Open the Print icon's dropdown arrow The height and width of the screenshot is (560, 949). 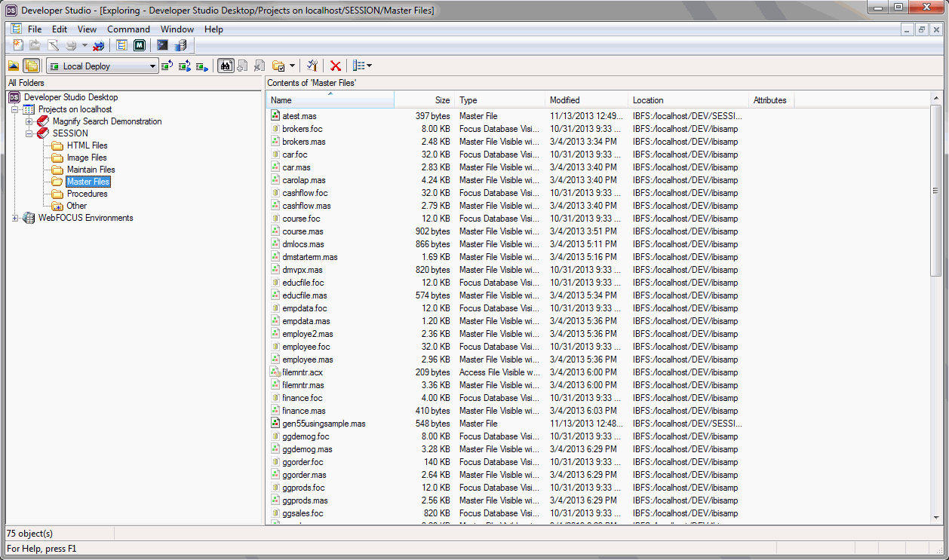84,45
